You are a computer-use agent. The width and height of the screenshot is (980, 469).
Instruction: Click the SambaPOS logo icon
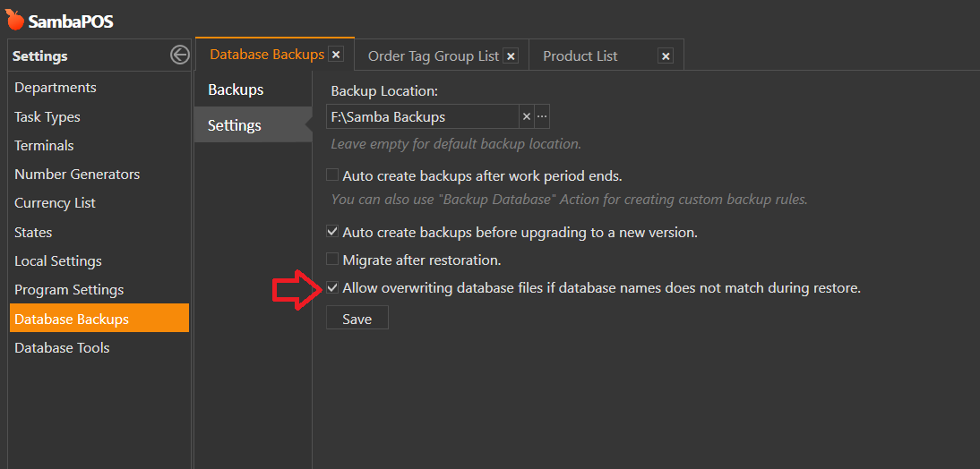click(x=15, y=20)
